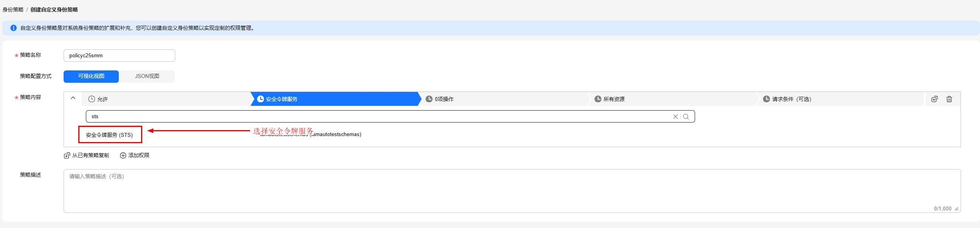Switch to 可视化视图 mode
980x228 pixels.
click(91, 76)
